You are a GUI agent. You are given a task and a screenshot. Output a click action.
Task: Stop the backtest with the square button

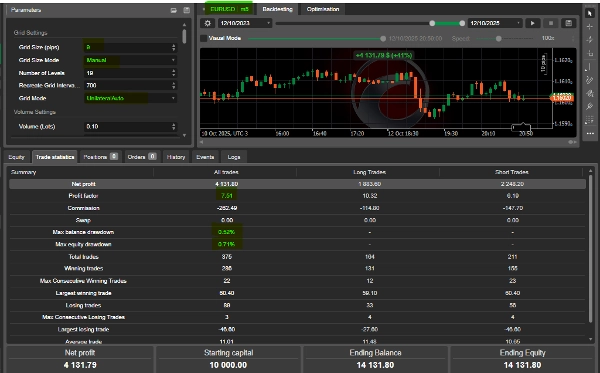(x=551, y=23)
